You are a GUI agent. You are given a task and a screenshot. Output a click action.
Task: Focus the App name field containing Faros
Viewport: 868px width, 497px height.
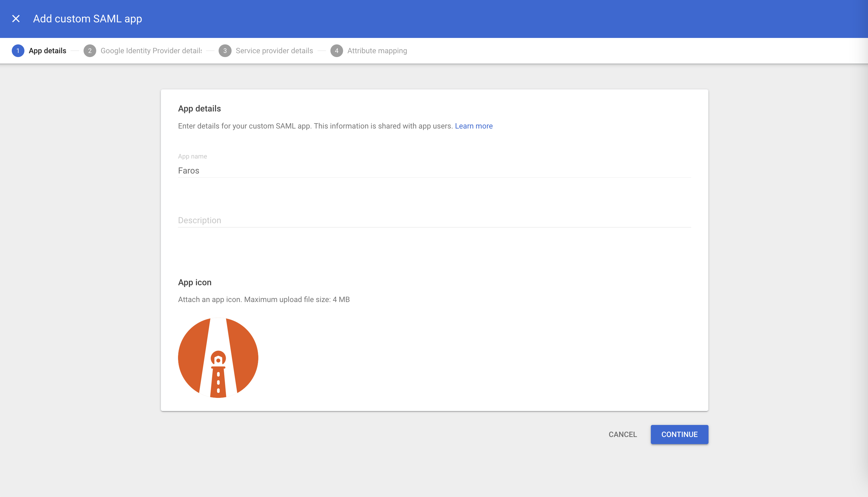[x=434, y=171]
